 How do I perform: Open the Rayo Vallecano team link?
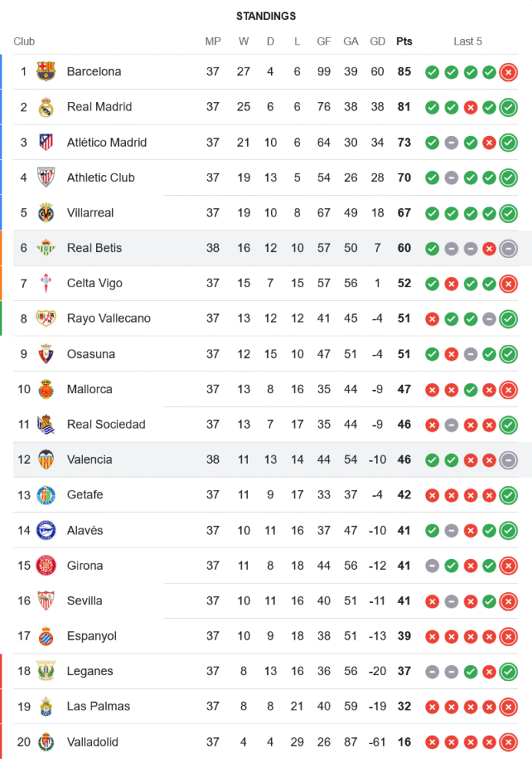[x=108, y=318]
